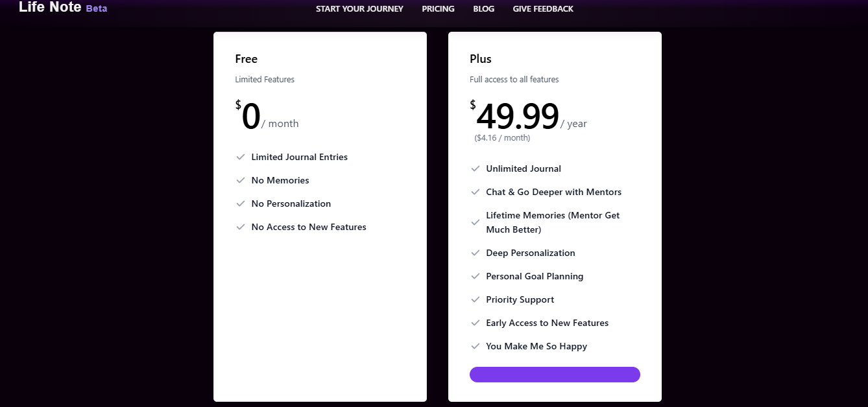Select Give Feedback in top navigation
Image resolution: width=868 pixels, height=407 pixels.
coord(543,9)
